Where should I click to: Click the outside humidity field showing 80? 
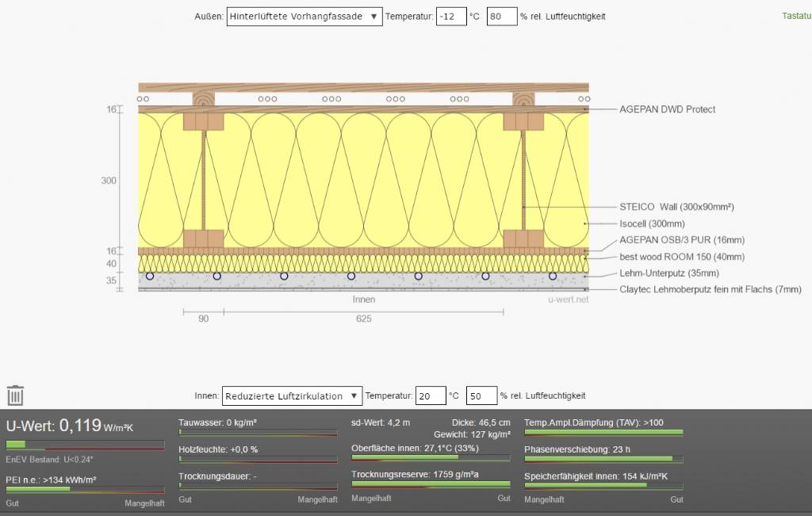[x=501, y=16]
